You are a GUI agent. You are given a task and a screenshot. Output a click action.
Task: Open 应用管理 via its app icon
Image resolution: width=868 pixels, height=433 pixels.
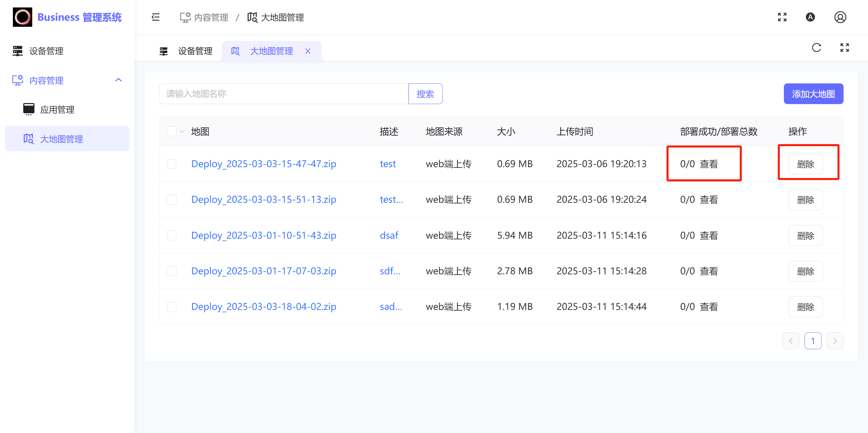tap(29, 109)
